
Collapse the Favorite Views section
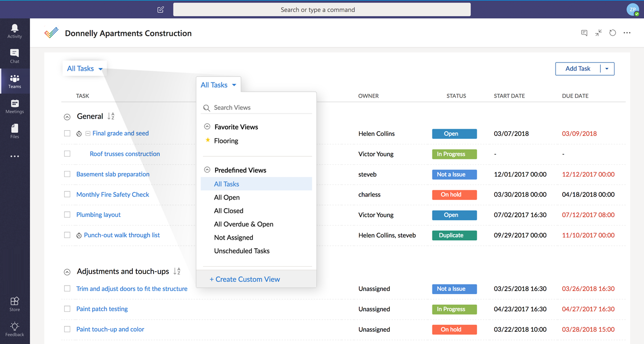tap(207, 127)
